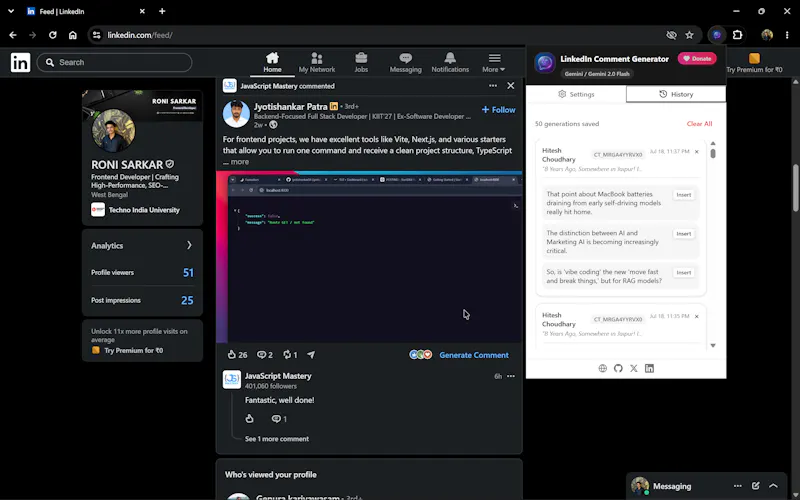This screenshot has height=500, width=800.
Task: Open My Network from top navigation
Action: 317,62
